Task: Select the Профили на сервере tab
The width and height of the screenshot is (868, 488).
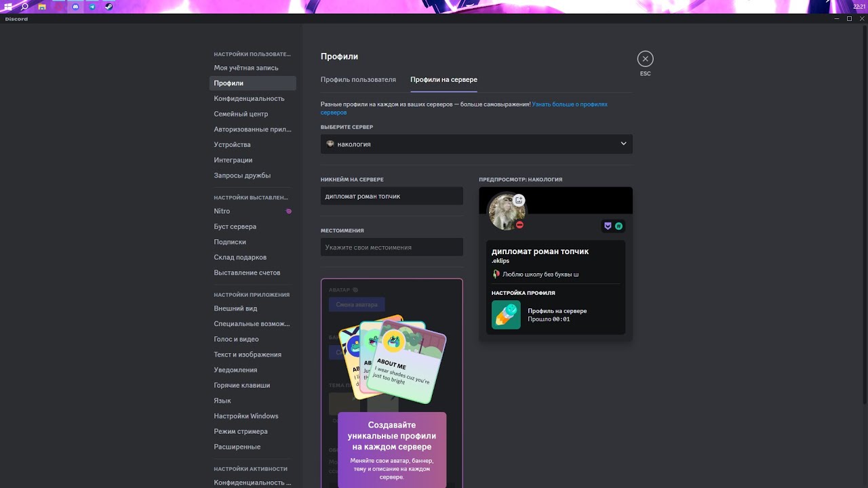Action: (x=443, y=80)
